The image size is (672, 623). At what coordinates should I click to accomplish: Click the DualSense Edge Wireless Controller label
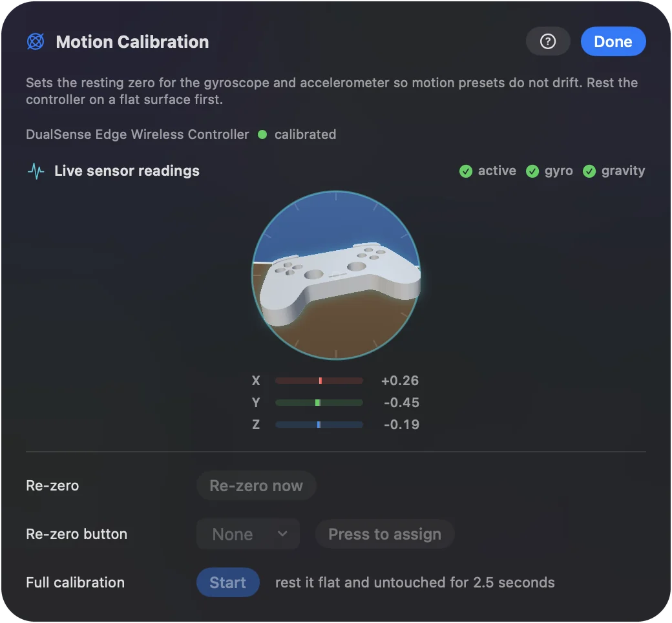138,134
